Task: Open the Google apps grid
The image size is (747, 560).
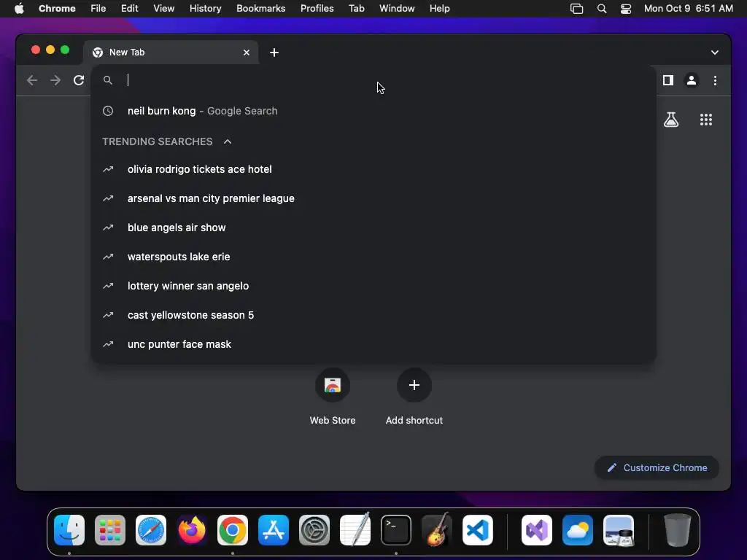Action: [706, 120]
